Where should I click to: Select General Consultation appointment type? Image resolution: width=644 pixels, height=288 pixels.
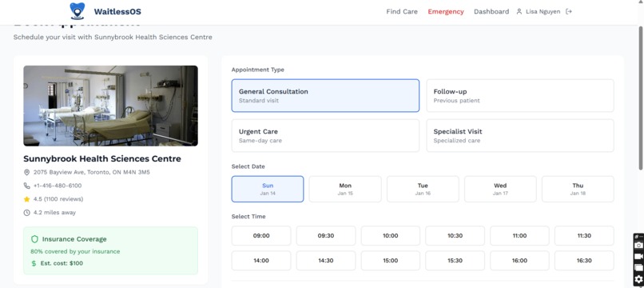(x=325, y=95)
